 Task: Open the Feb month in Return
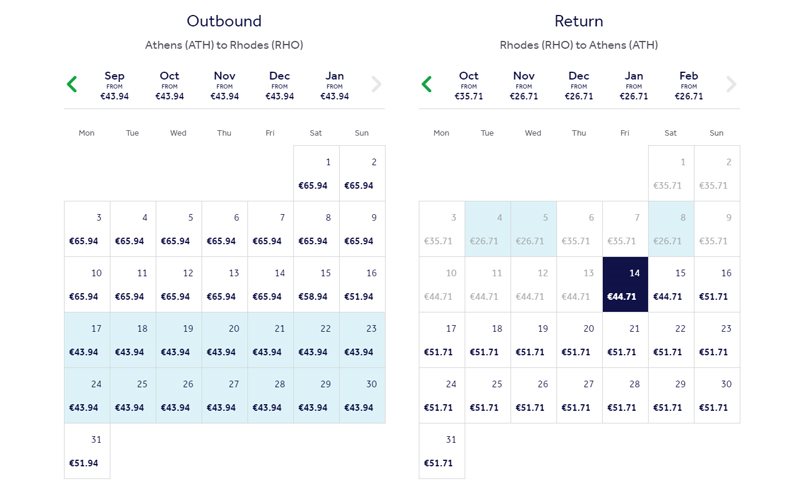click(x=688, y=86)
